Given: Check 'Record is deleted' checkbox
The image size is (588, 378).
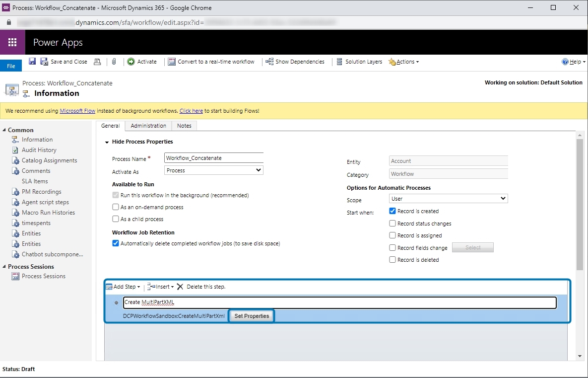Looking at the screenshot, I should (x=392, y=259).
